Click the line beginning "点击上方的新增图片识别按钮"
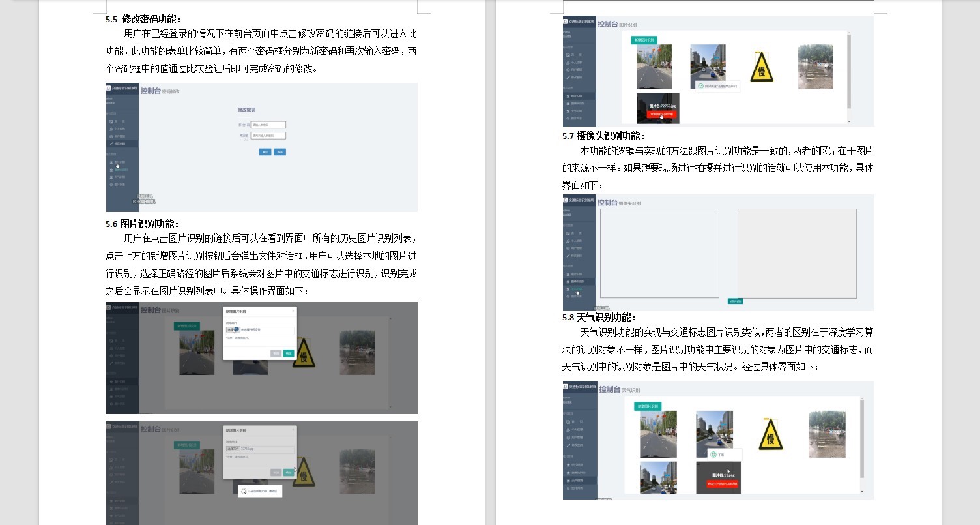The image size is (980, 525). (261, 256)
